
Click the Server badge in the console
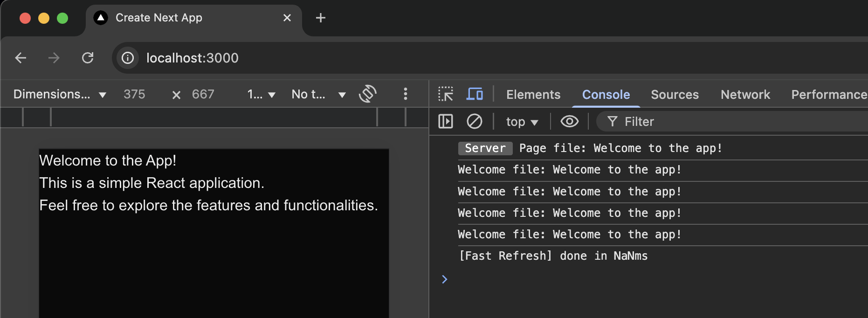[485, 148]
